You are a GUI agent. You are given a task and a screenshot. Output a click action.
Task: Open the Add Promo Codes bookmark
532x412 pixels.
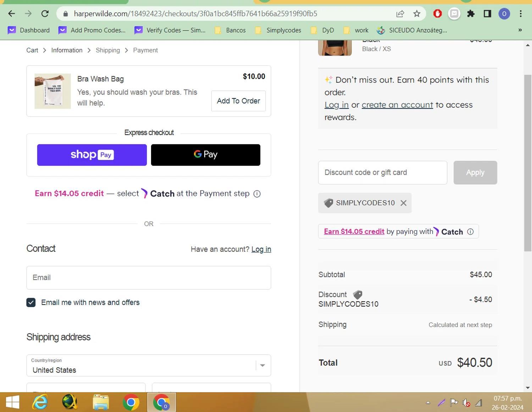pos(92,30)
